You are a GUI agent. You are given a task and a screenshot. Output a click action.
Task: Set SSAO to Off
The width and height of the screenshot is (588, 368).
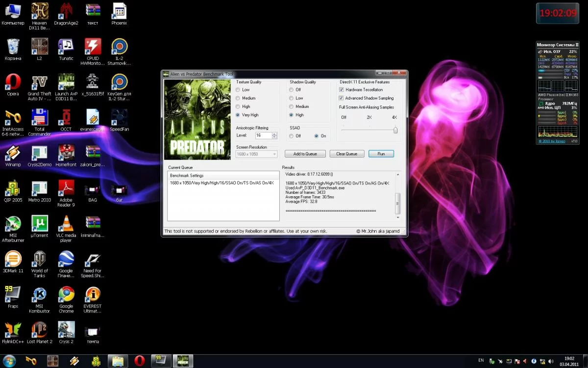[292, 136]
